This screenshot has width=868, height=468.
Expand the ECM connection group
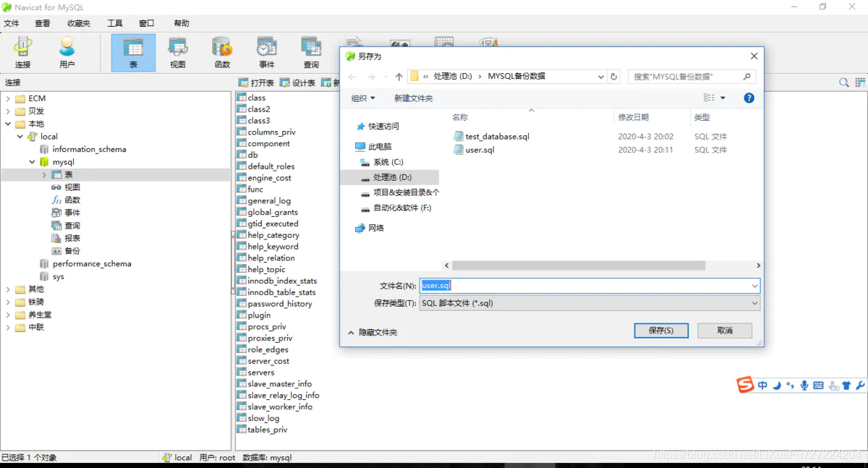pyautogui.click(x=8, y=98)
